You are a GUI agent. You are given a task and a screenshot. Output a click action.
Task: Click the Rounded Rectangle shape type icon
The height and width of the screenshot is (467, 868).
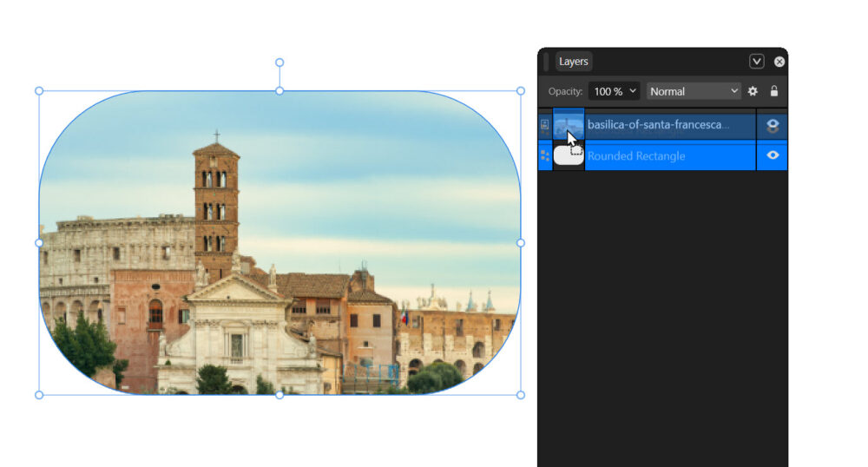[544, 155]
